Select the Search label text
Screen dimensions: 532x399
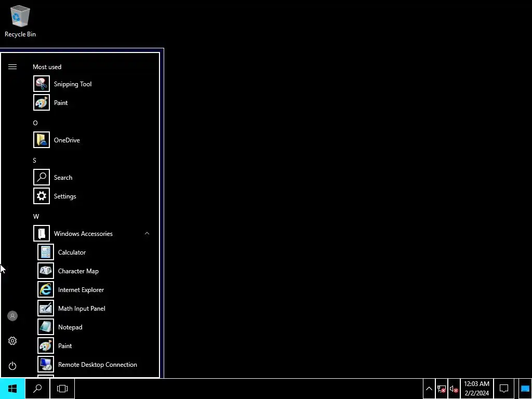63,178
